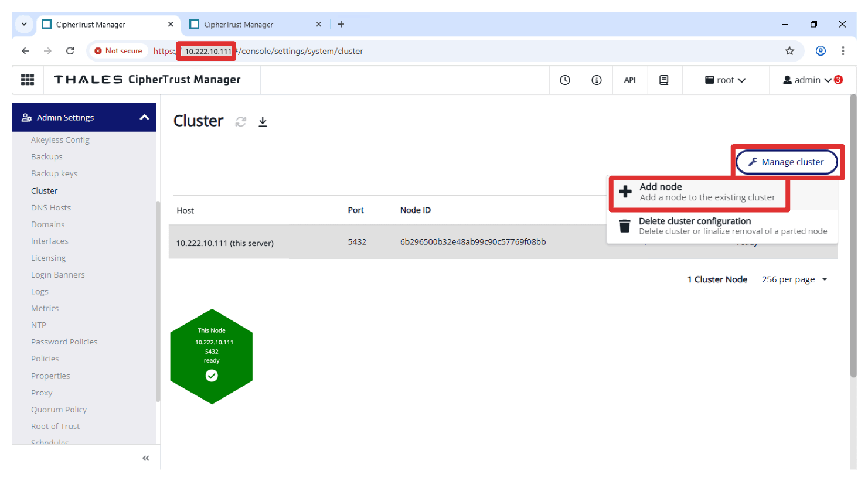Select Delete cluster configuration option

click(x=722, y=226)
